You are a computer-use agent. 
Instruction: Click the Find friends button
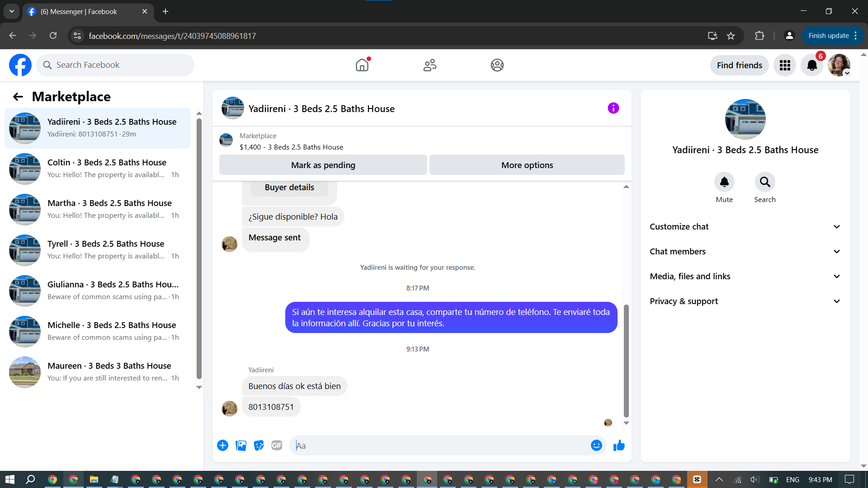(739, 66)
